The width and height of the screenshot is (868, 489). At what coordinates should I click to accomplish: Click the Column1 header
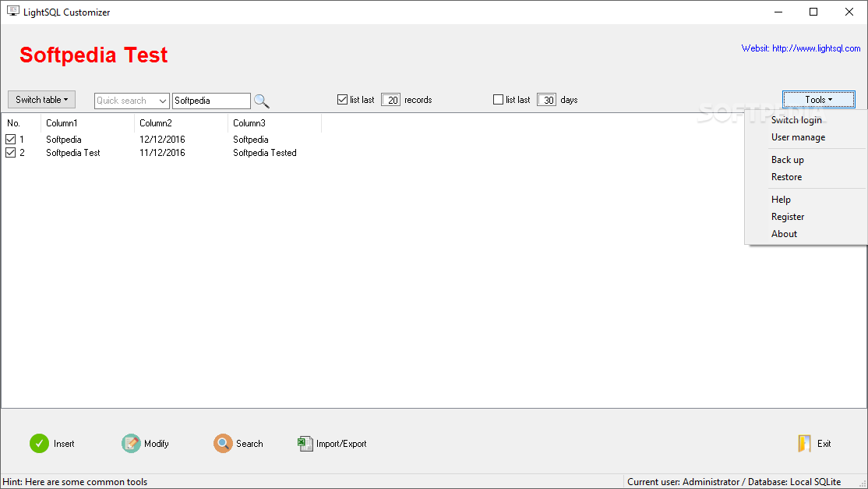[x=87, y=123]
